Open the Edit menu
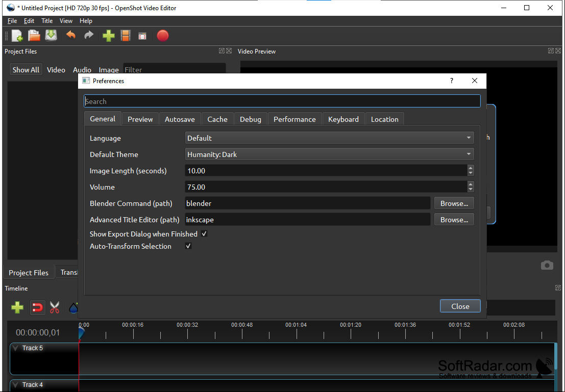This screenshot has height=392, width=565. tap(29, 21)
